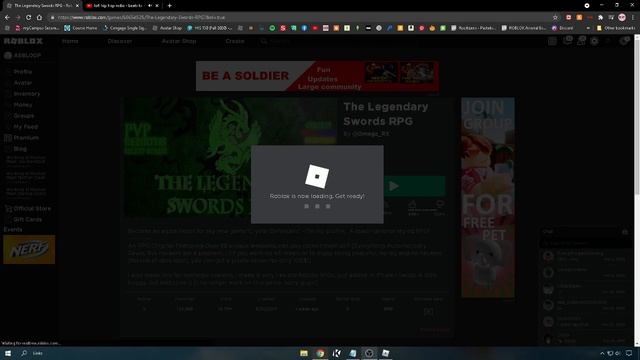Close The Legendary Swords RPG tab
This screenshot has width=640, height=360.
tap(77, 6)
